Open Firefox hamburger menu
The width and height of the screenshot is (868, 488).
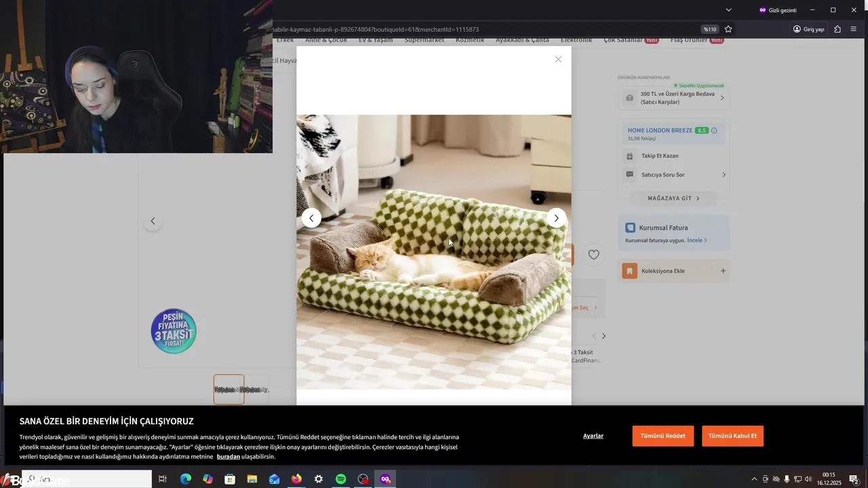pyautogui.click(x=854, y=29)
